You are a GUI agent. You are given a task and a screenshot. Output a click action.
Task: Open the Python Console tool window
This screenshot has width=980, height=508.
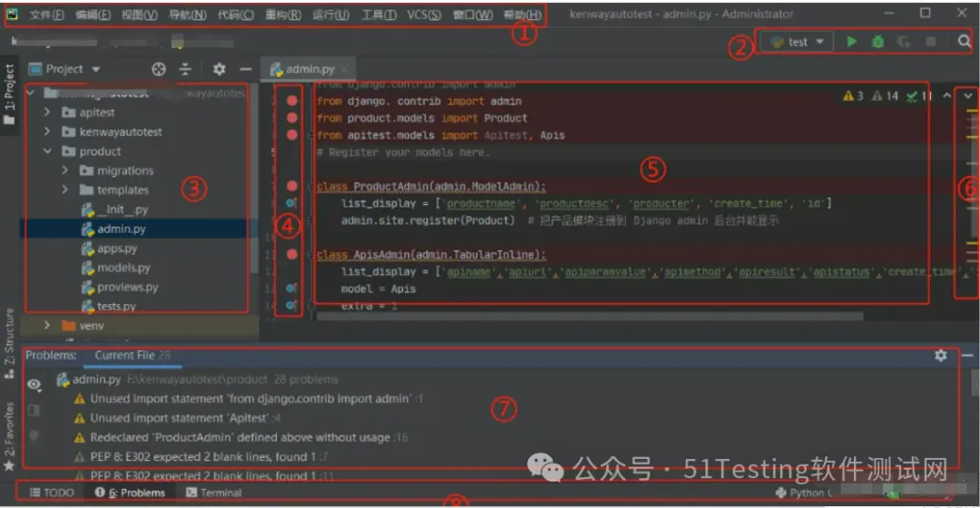pyautogui.click(x=804, y=493)
